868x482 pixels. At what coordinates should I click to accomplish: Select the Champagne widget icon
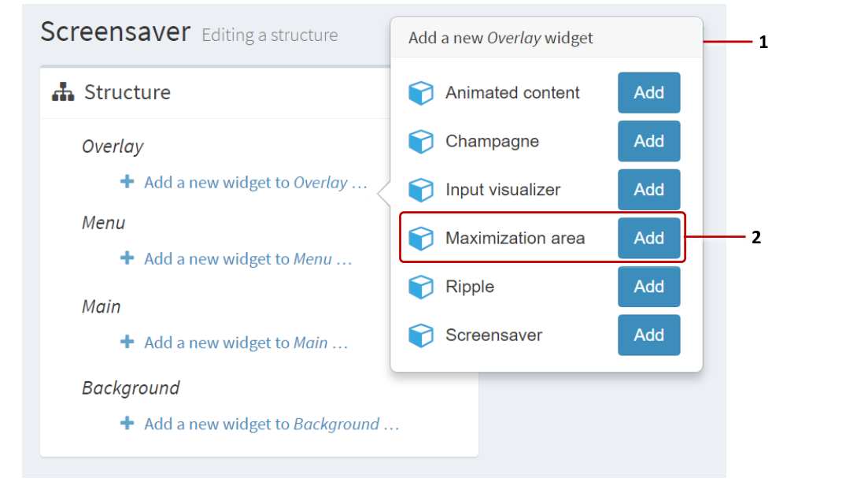coord(422,141)
